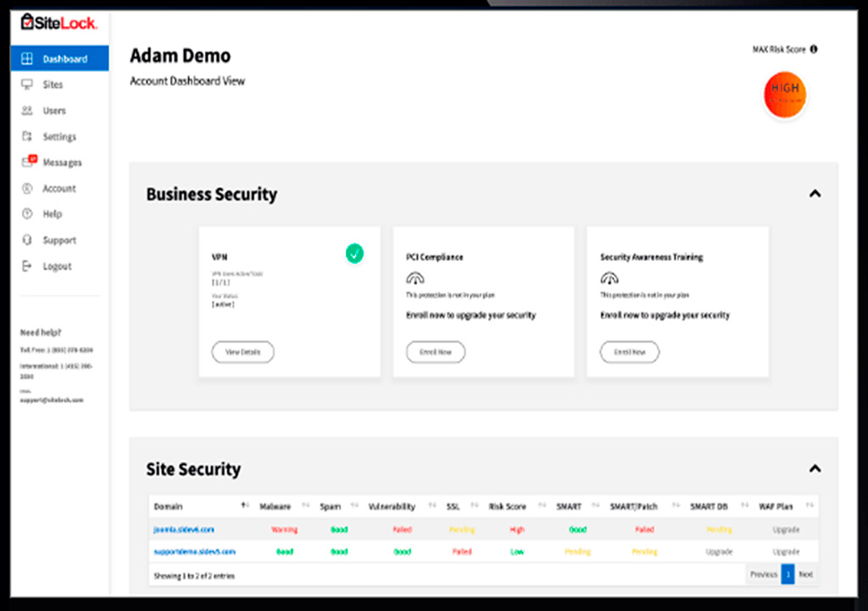Click Enroll Now under Security Awareness Training
This screenshot has height=611, width=868.
click(x=629, y=352)
